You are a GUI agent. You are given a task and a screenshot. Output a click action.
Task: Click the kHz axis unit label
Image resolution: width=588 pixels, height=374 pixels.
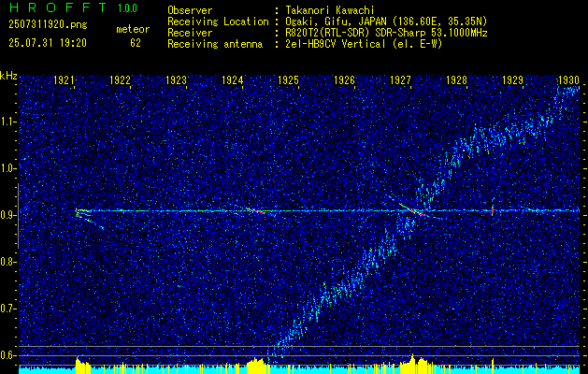(x=8, y=76)
